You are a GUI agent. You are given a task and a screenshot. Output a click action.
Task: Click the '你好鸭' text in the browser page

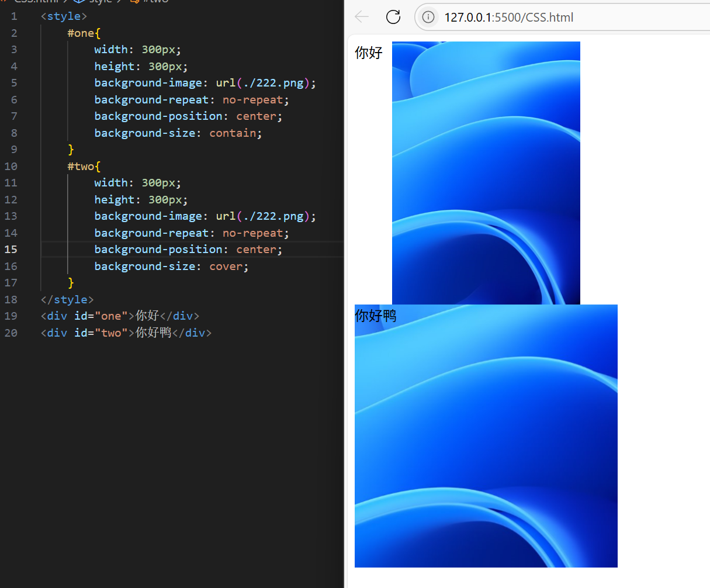click(376, 316)
